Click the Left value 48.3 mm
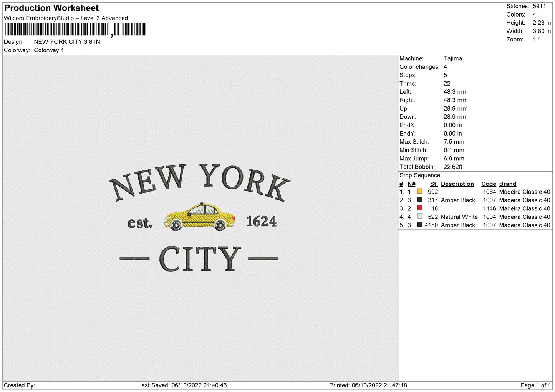Image resolution: width=555 pixels, height=392 pixels. pyautogui.click(x=456, y=92)
